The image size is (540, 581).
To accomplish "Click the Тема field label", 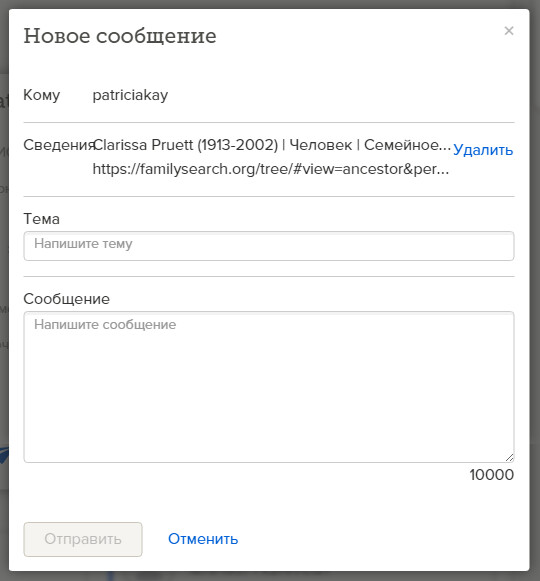I will pyautogui.click(x=41, y=219).
